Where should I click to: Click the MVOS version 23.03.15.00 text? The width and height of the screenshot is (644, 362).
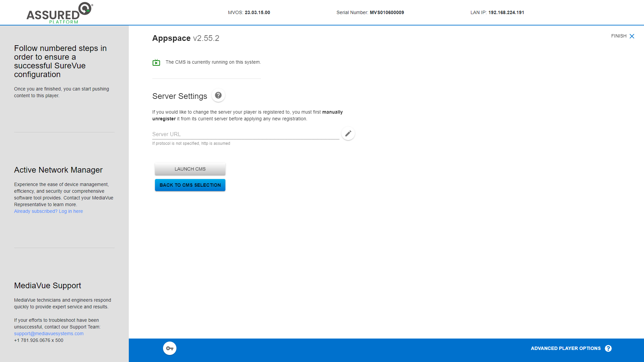tap(249, 12)
